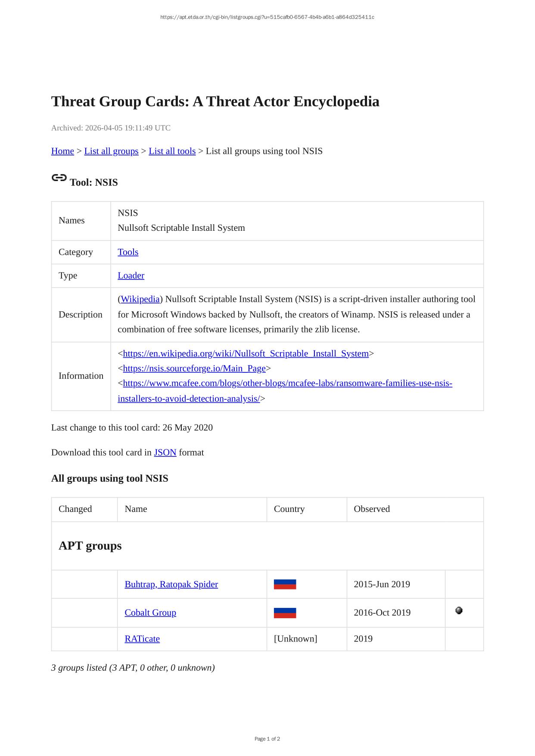Image resolution: width=535 pixels, height=756 pixels.
Task: Open the Loader type link
Action: [x=131, y=276]
